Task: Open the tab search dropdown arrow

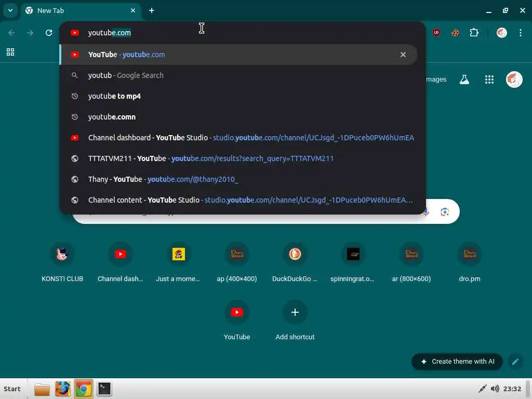Action: [10, 10]
